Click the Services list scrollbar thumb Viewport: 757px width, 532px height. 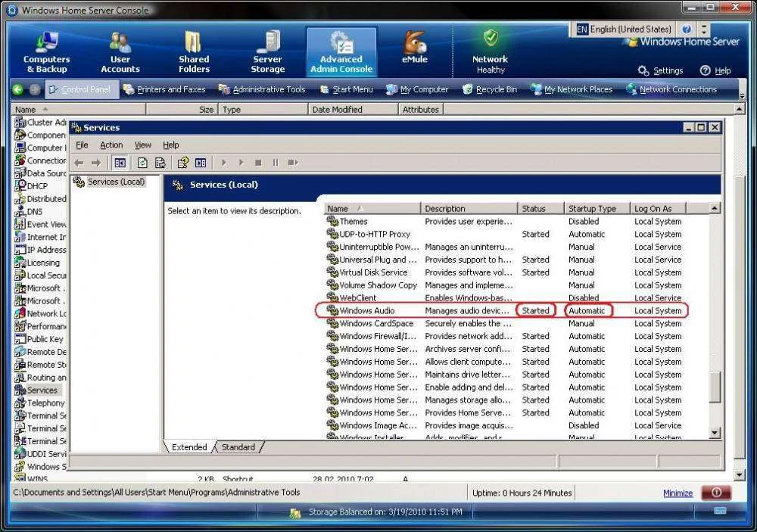point(715,386)
